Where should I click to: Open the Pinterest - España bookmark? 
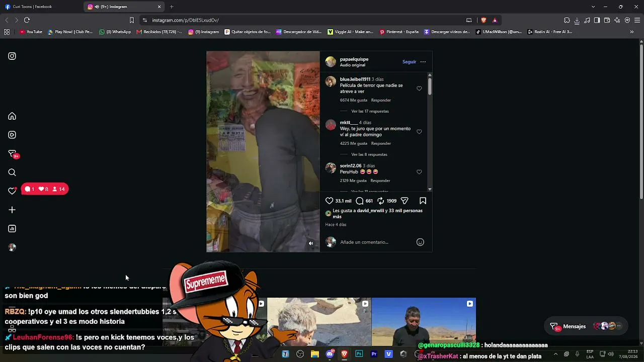tap(399, 32)
